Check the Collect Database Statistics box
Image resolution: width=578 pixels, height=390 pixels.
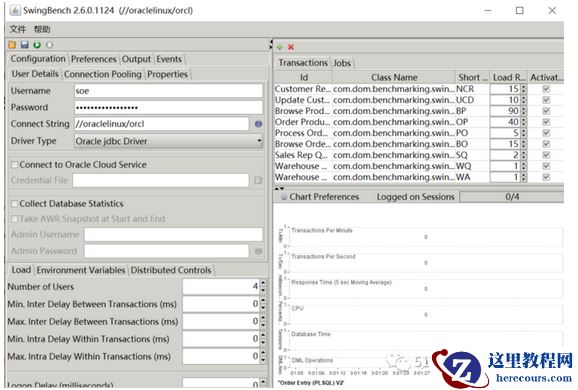coord(14,204)
